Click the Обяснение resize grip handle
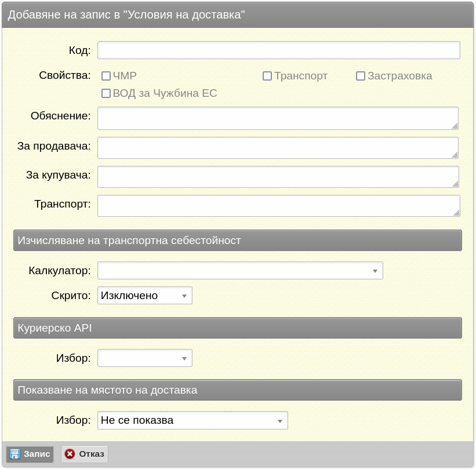This screenshot has height=469, width=476. tap(455, 126)
